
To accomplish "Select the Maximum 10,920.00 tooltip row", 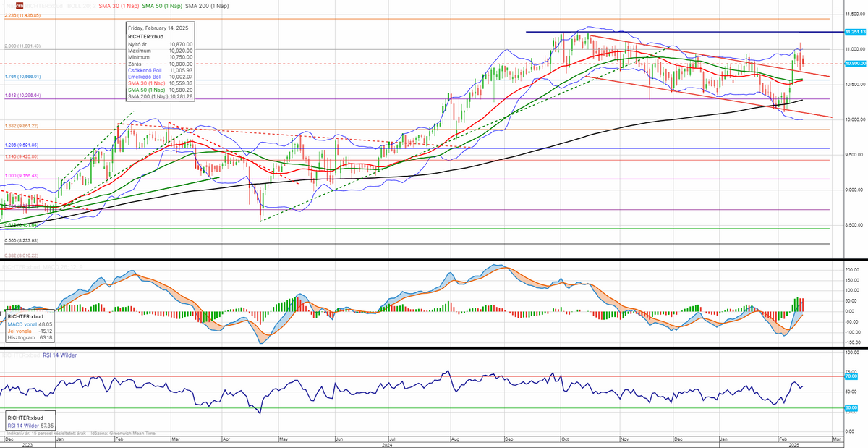I will tap(160, 51).
